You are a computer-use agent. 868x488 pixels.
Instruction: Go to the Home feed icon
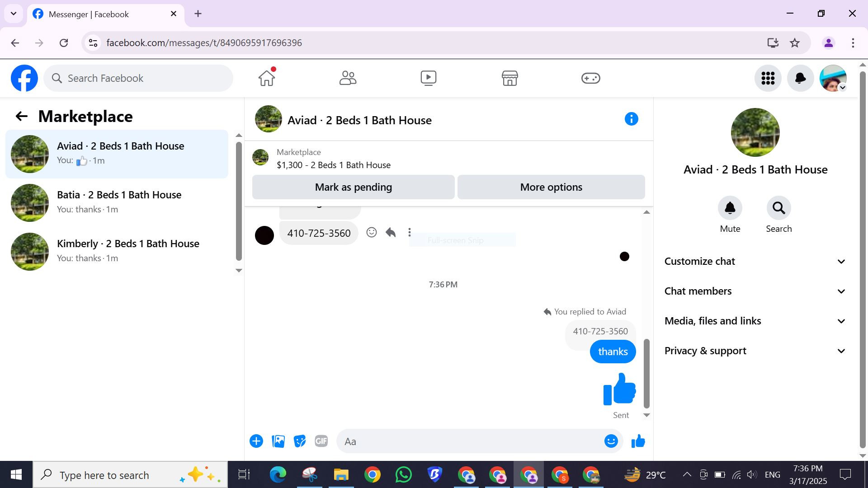click(x=267, y=78)
